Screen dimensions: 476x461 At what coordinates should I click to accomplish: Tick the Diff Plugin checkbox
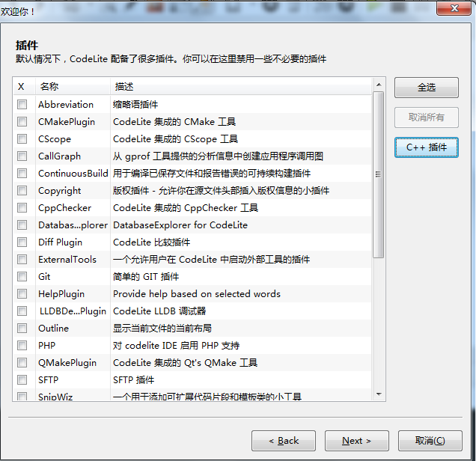pos(22,242)
